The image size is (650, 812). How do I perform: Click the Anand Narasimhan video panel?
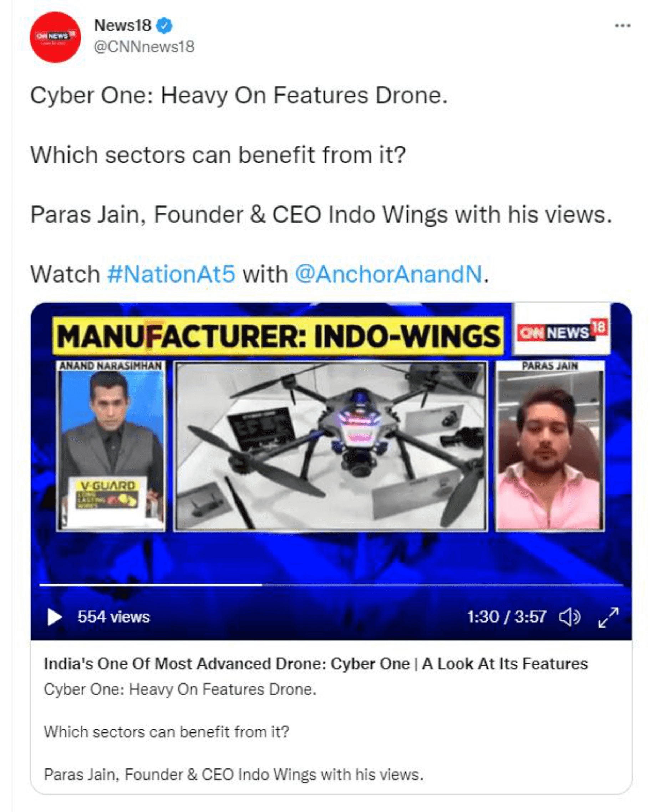(111, 446)
